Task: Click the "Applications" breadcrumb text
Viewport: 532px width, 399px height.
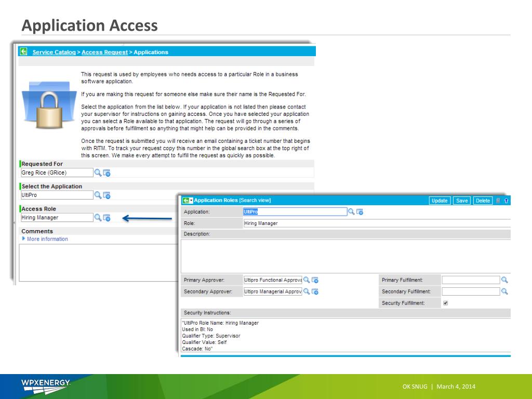Action: pos(151,52)
